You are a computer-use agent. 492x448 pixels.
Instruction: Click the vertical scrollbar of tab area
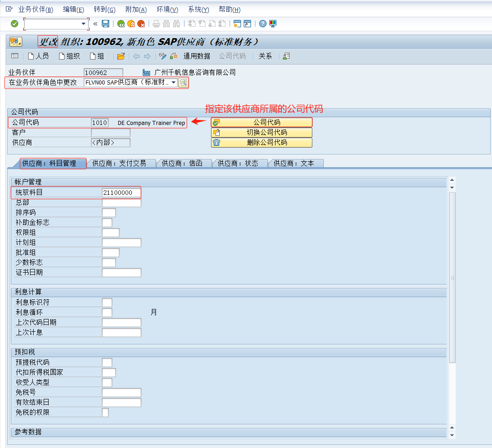pos(452,278)
